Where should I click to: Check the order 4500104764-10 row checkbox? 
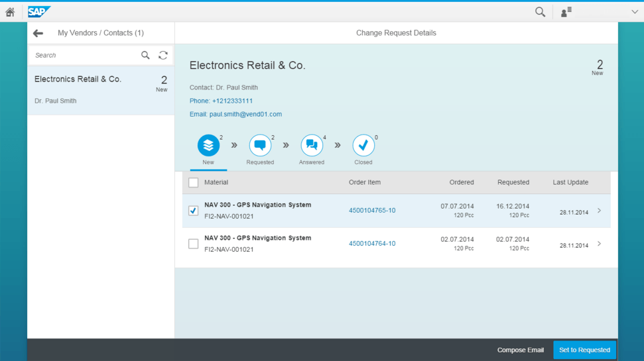[193, 244]
